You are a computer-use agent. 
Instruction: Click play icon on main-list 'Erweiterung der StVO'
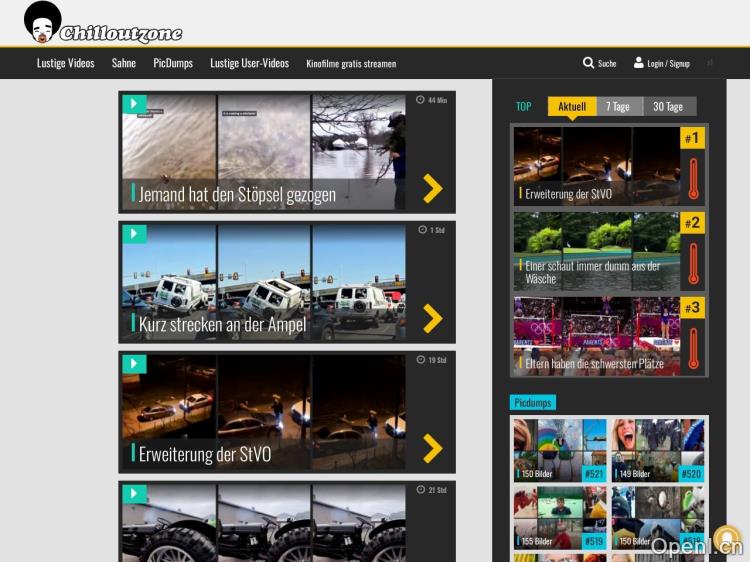[134, 364]
